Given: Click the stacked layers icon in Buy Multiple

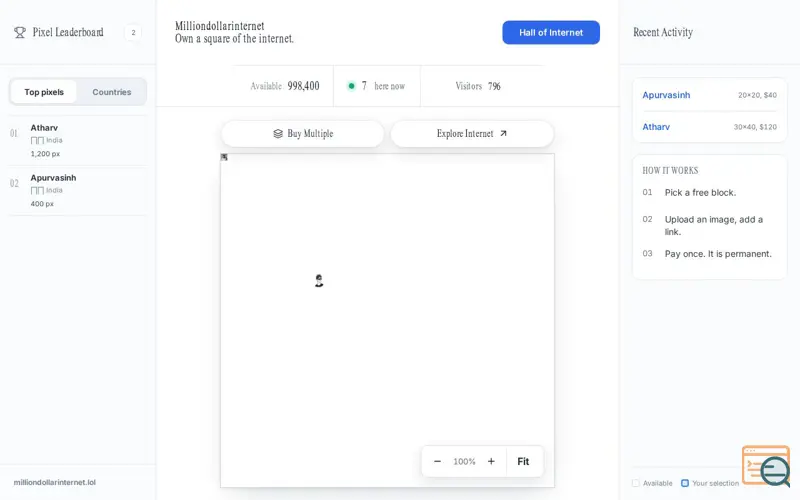Looking at the screenshot, I should coord(278,134).
